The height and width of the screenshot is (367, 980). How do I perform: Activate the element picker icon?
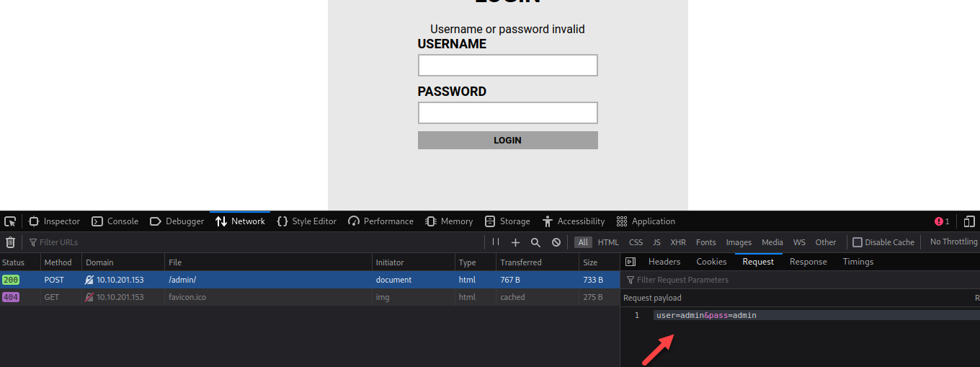[10, 221]
